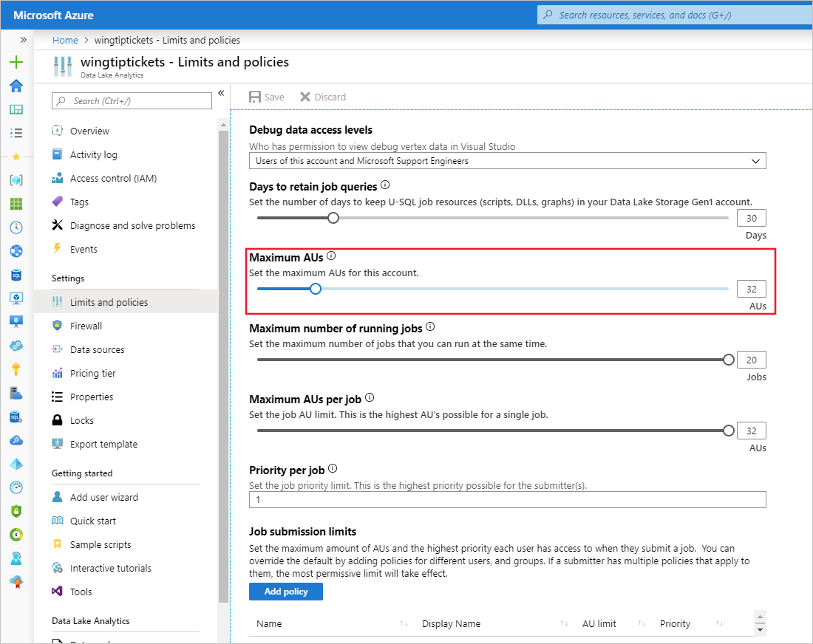
Task: Click the Maximum AUs value field
Action: pos(752,289)
